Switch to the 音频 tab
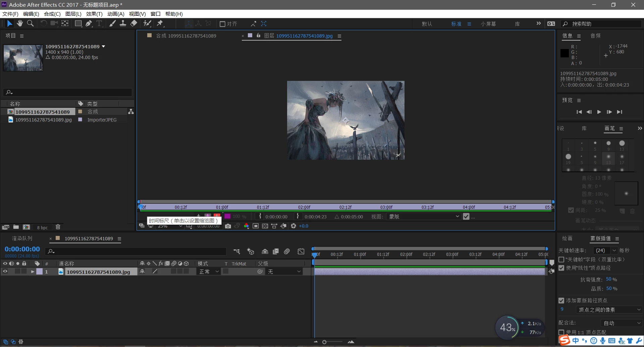Image resolution: width=644 pixels, height=347 pixels. click(595, 36)
